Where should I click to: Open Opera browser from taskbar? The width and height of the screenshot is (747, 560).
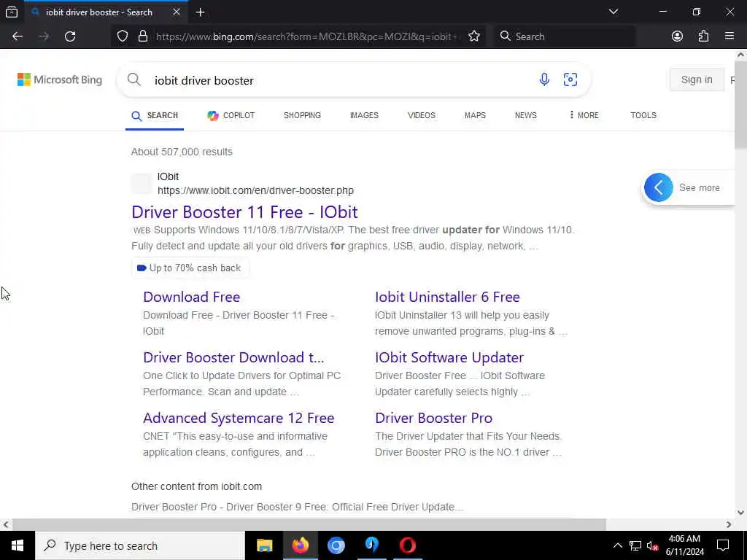(x=407, y=545)
